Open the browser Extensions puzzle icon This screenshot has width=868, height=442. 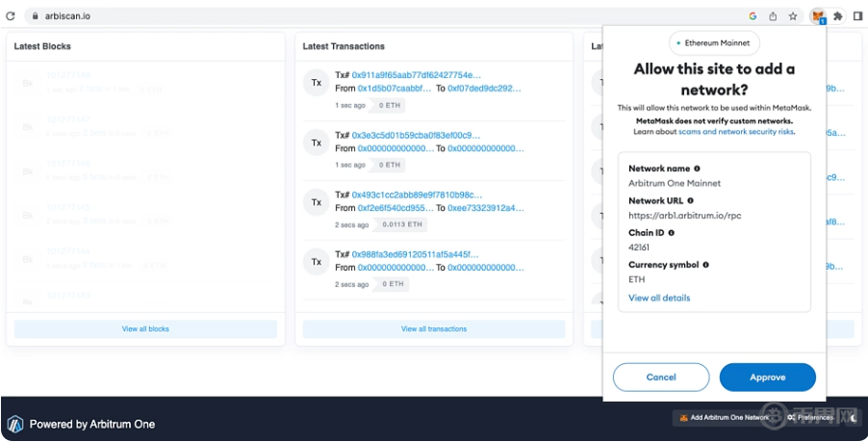(837, 16)
